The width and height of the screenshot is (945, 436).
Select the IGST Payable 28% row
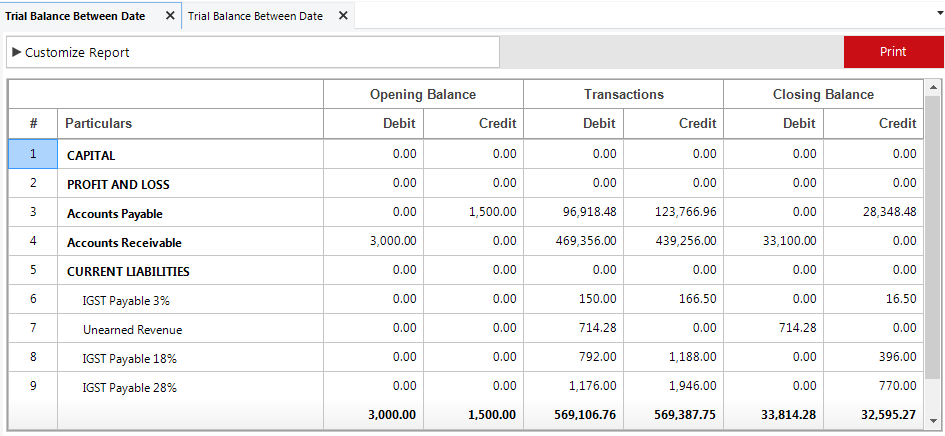pyautogui.click(x=465, y=386)
